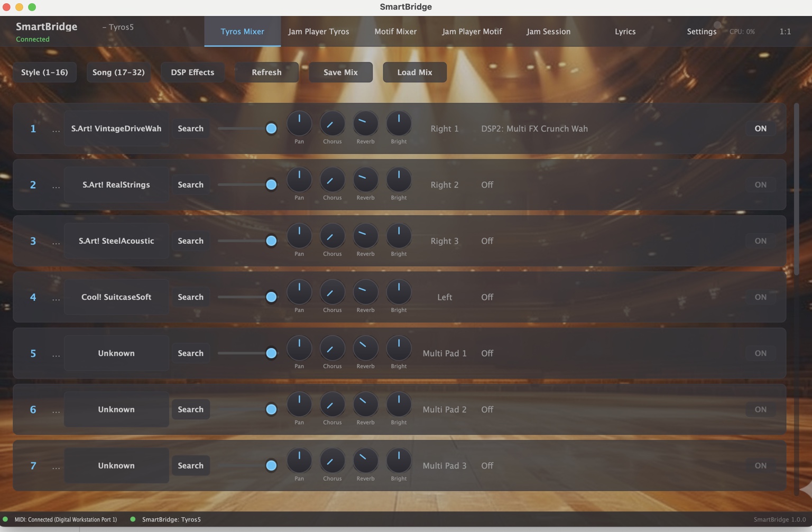Toggle the ON button for channel 1
Screen dimensions: 812x532
[760, 129]
